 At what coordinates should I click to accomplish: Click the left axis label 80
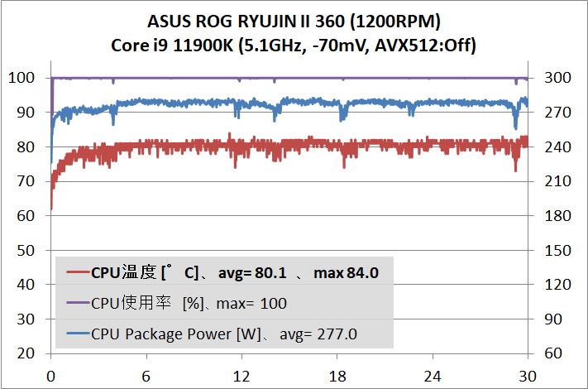click(x=26, y=147)
